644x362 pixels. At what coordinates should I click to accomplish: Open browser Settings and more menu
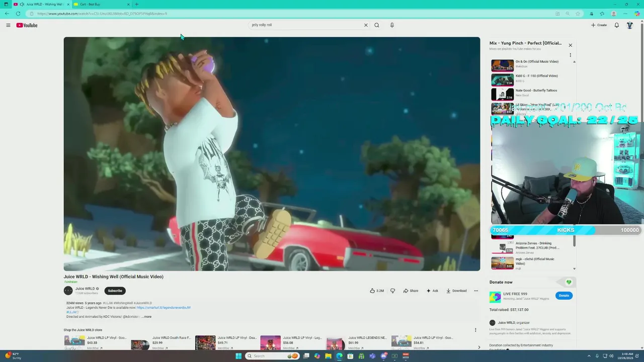(x=625, y=14)
